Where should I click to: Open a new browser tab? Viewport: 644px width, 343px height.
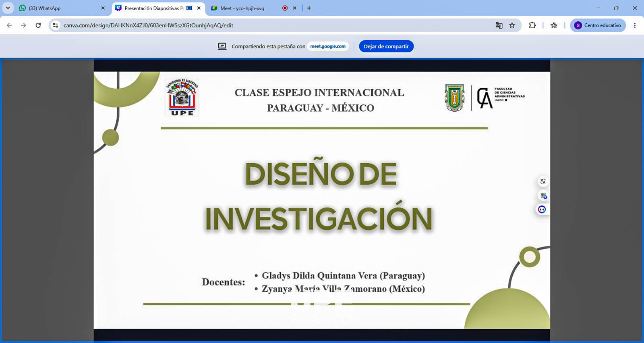309,8
